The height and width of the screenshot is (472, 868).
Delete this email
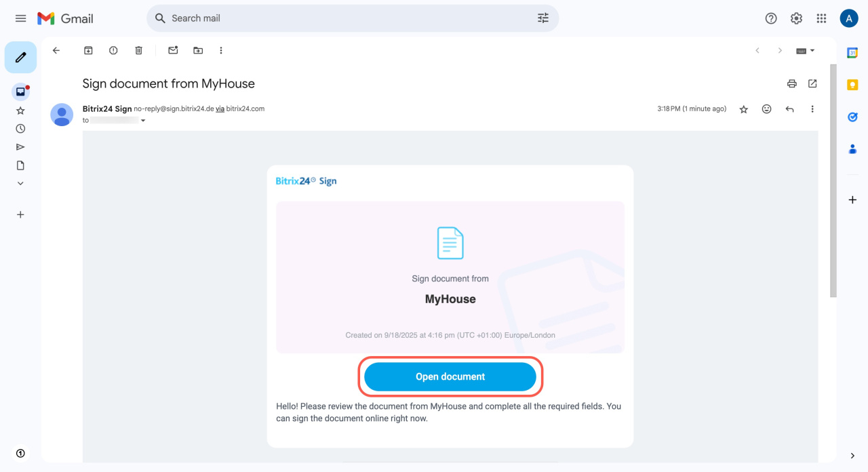pos(139,50)
